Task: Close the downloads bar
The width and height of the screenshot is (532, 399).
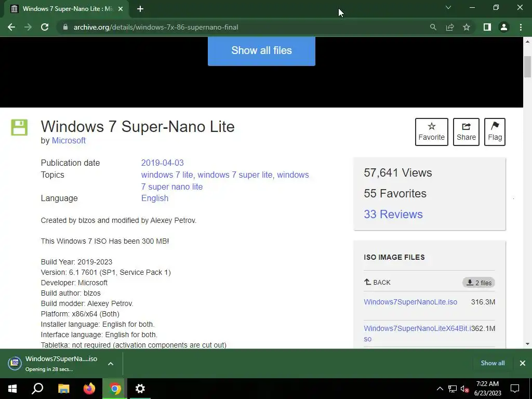Action: coord(523,363)
